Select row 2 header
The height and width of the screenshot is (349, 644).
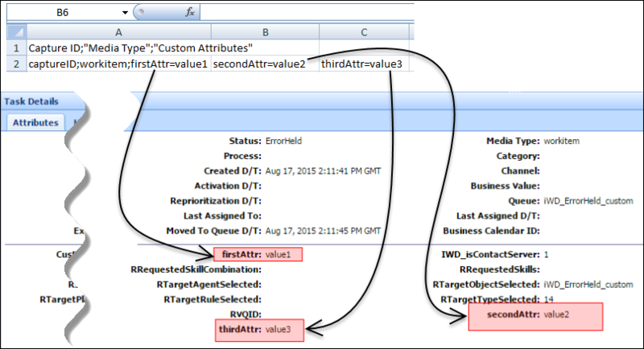(16, 64)
